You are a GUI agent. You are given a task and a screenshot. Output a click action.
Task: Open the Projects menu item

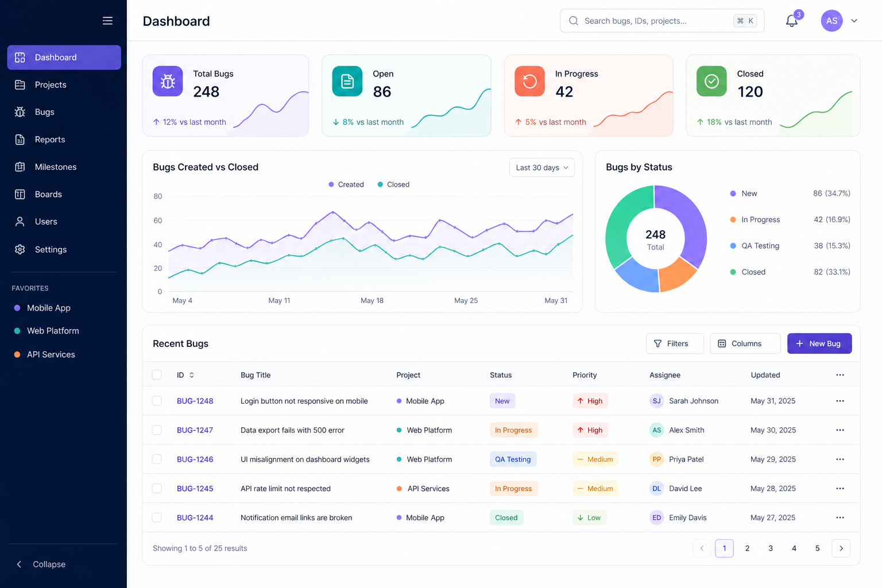click(x=64, y=84)
